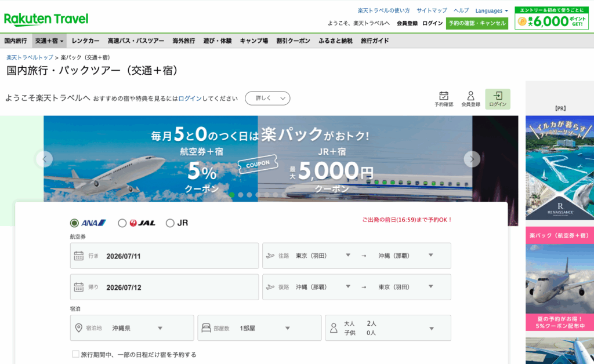This screenshot has height=364, width=594.
Task: Select the JR rail option
Action: (170, 223)
